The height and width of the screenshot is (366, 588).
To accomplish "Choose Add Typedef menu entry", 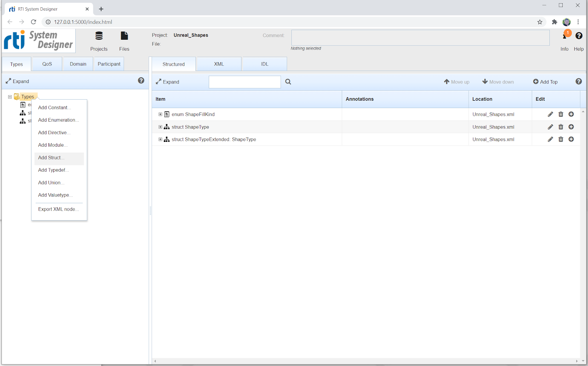I will 59,170.
